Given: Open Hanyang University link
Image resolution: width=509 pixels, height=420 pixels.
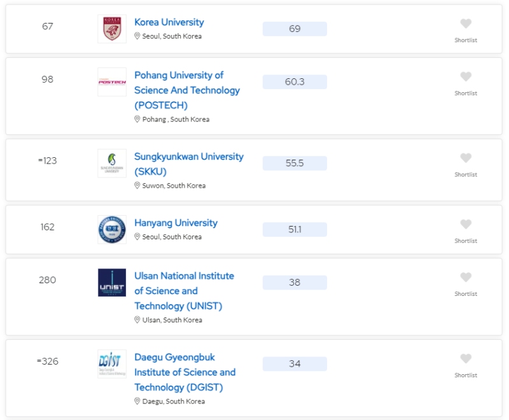Looking at the screenshot, I should click(x=176, y=223).
